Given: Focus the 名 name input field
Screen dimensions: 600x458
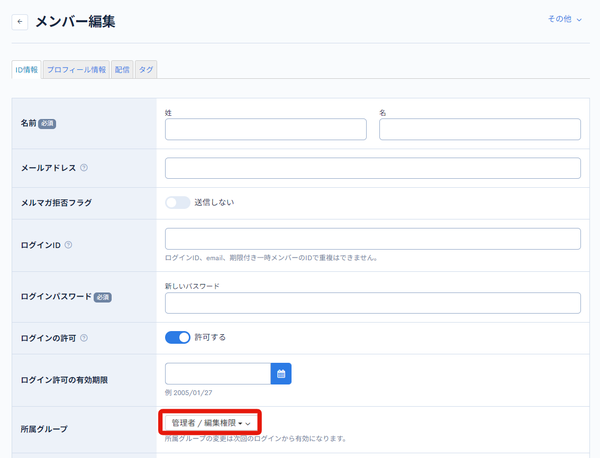Looking at the screenshot, I should [x=480, y=129].
